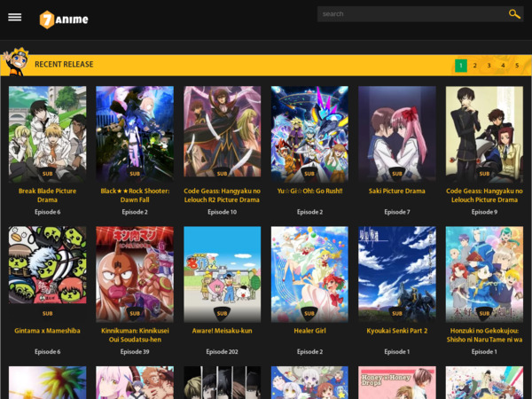Click SUB badge on Black Rock Shooter

pos(135,174)
